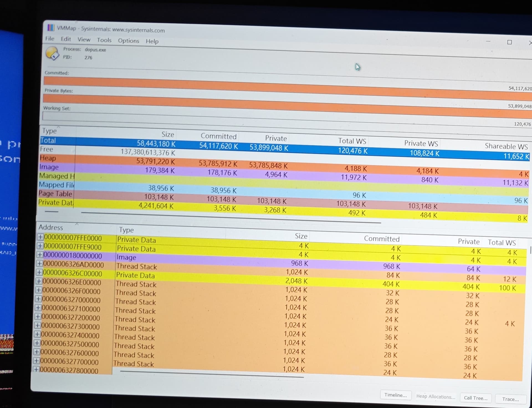Expand address 0000006326AD0000 Thread Stack row

pyautogui.click(x=40, y=263)
